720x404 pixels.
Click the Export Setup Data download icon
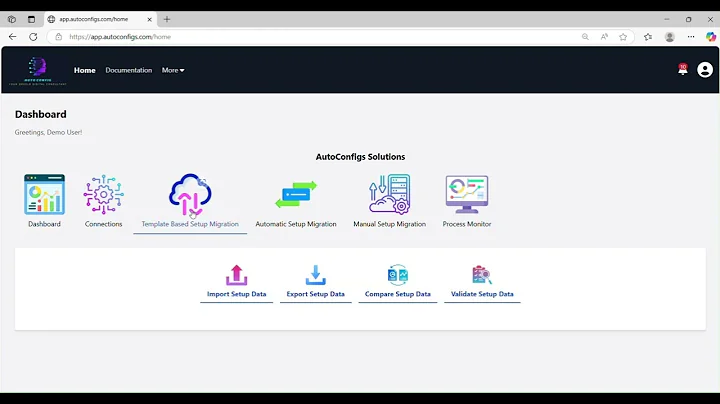click(x=315, y=275)
